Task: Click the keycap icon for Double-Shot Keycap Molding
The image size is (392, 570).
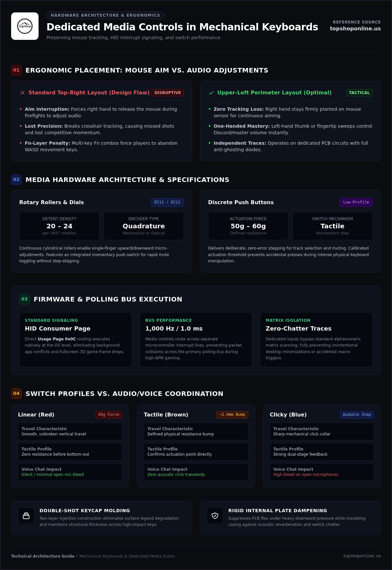Action: [26, 516]
